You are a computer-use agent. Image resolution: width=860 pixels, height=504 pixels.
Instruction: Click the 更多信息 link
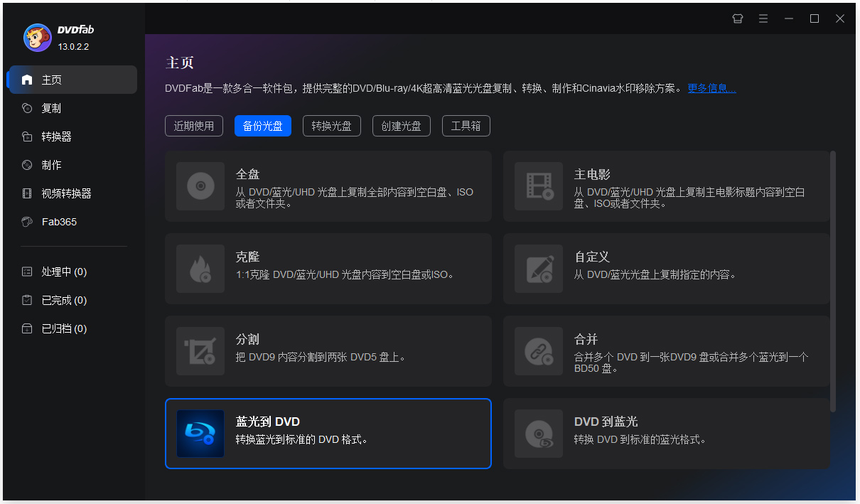710,87
